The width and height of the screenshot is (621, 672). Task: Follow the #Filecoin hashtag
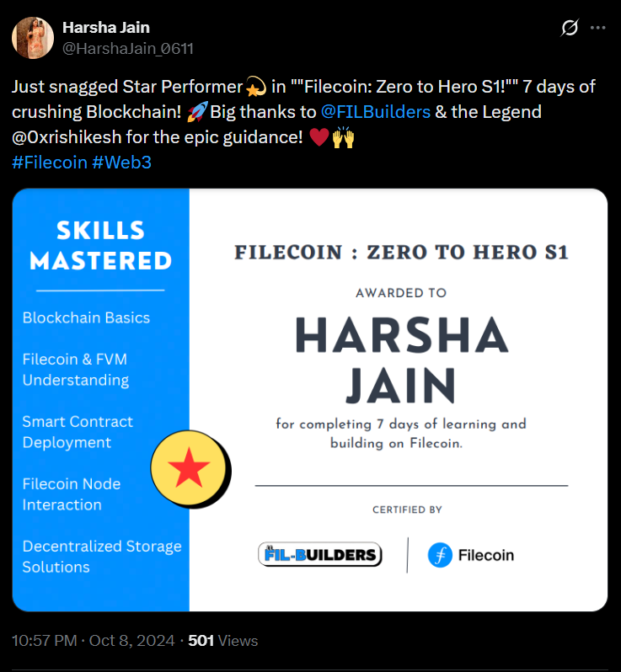(x=50, y=163)
